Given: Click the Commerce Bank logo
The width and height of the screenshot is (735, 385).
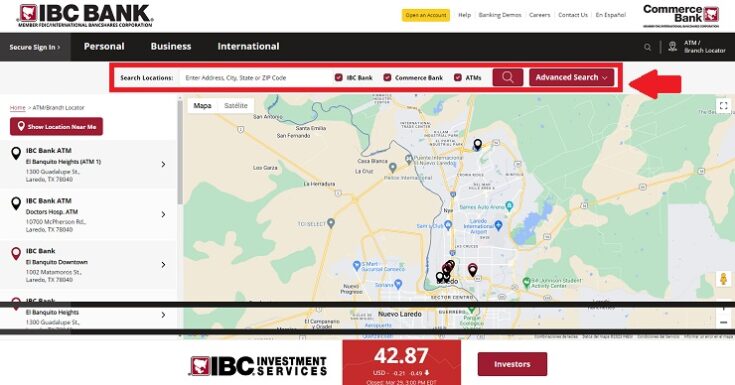Looking at the screenshot, I should [x=681, y=15].
